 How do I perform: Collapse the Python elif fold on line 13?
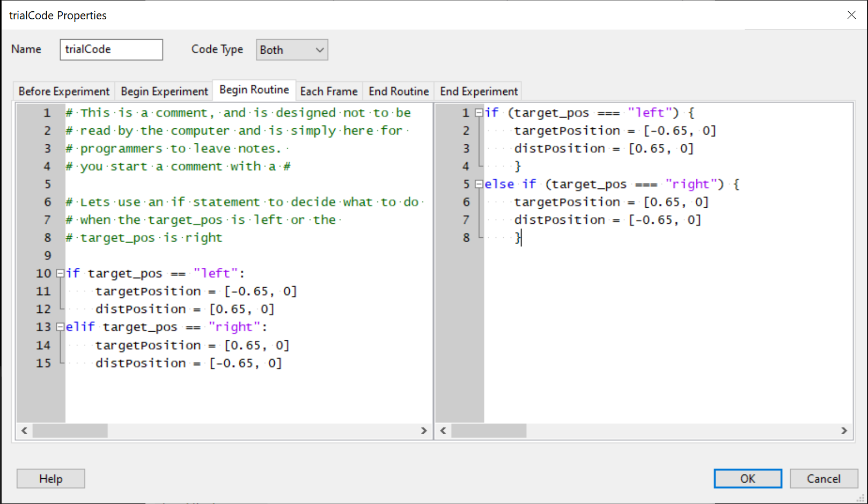click(x=61, y=327)
